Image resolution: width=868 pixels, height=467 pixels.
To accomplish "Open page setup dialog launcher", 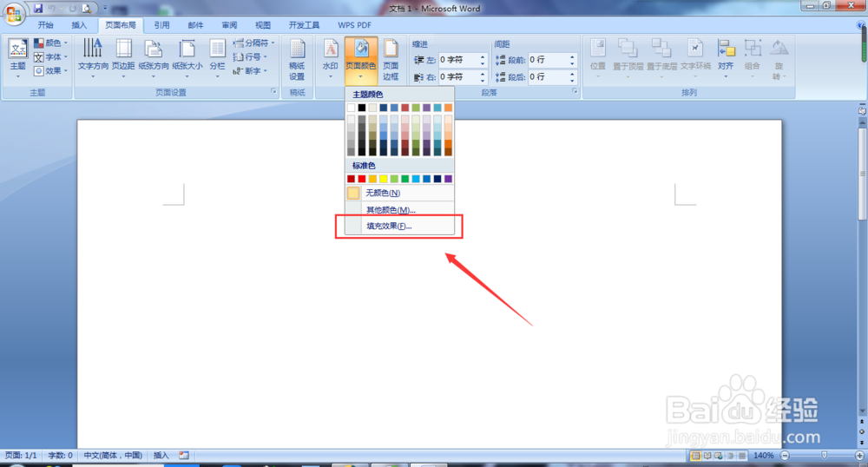I will tap(273, 91).
